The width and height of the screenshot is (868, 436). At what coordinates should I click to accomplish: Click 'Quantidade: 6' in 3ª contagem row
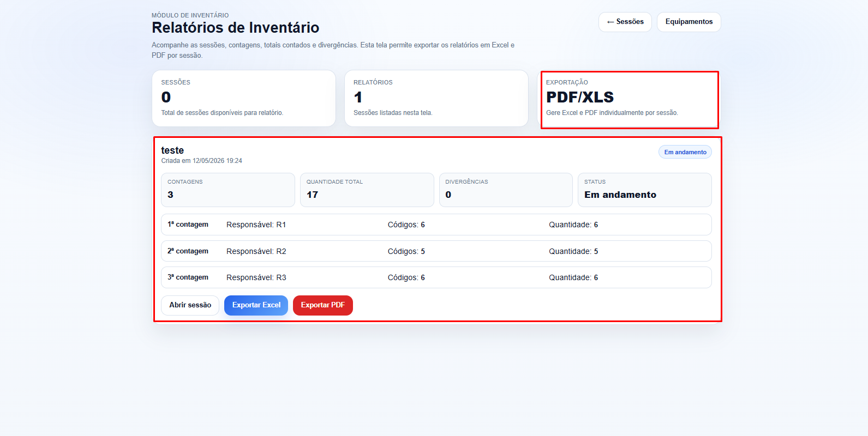(573, 277)
